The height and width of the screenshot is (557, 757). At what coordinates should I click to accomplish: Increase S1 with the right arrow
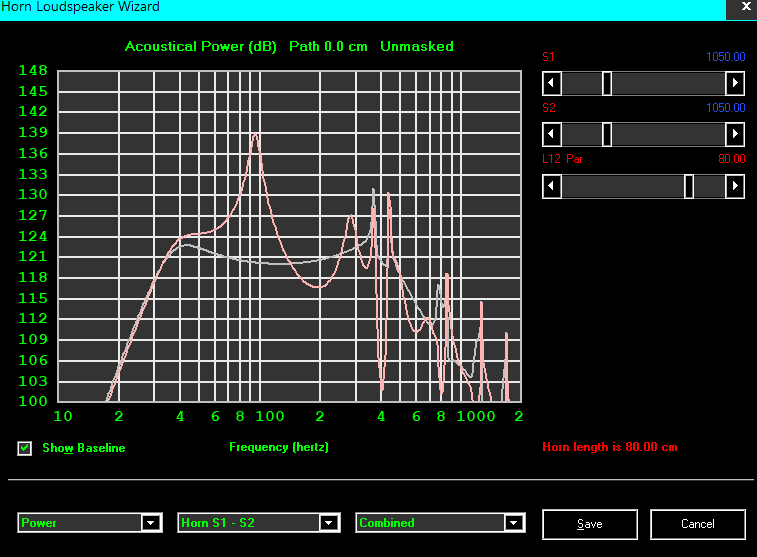(735, 84)
